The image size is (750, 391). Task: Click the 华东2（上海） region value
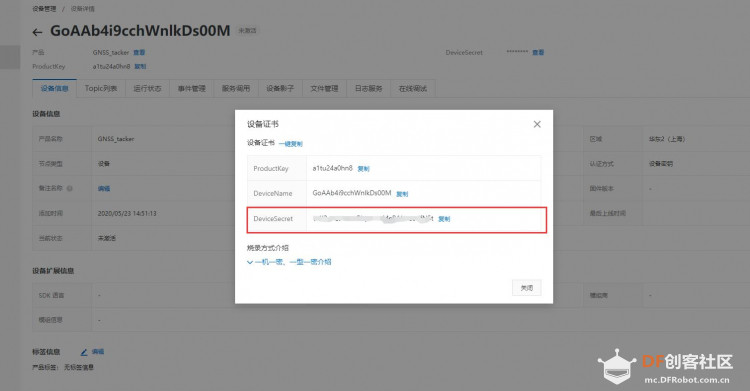667,139
